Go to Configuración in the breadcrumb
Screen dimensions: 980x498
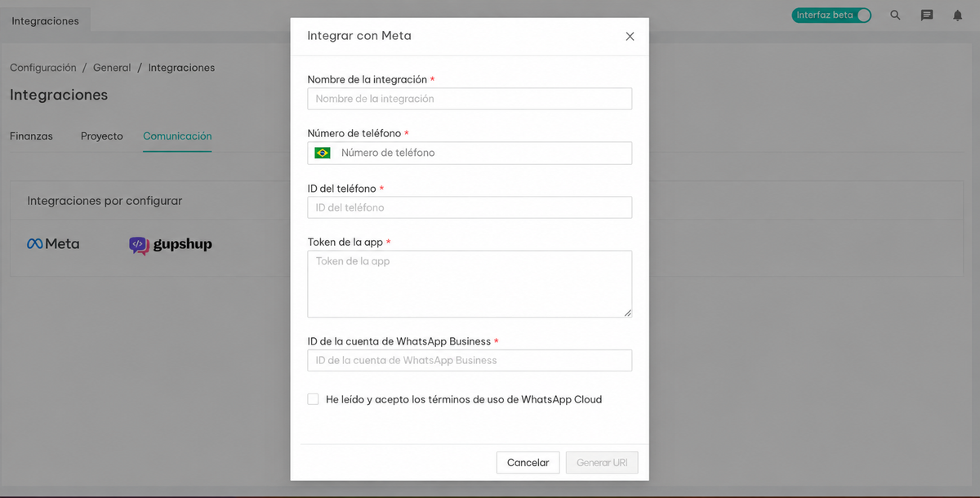coord(43,68)
